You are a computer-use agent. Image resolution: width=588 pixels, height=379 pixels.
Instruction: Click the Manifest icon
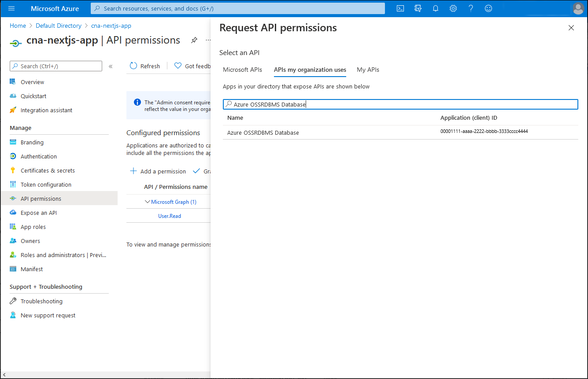pos(13,269)
